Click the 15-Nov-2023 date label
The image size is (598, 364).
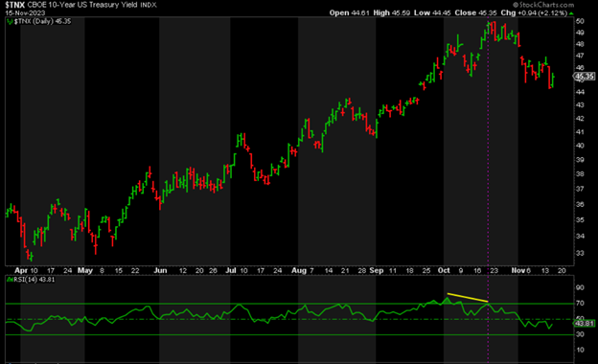[25, 12]
